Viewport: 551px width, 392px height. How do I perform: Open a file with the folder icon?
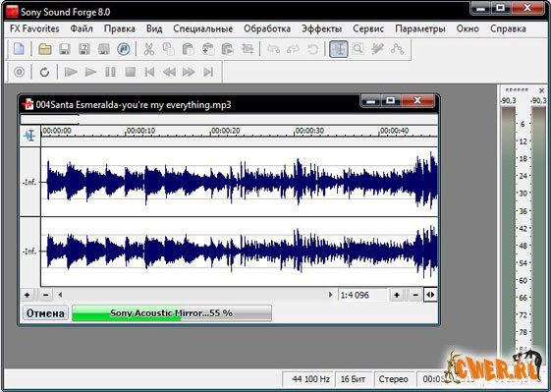pyautogui.click(x=45, y=49)
